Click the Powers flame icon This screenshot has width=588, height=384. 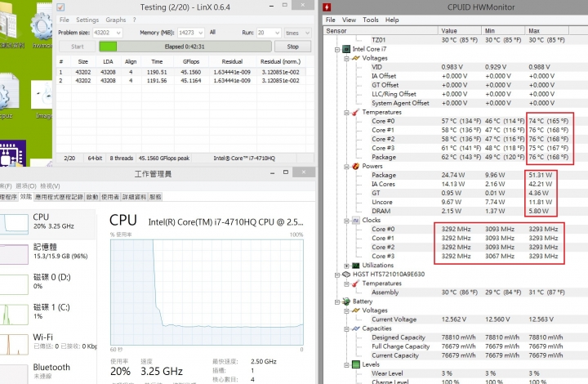tap(355, 166)
